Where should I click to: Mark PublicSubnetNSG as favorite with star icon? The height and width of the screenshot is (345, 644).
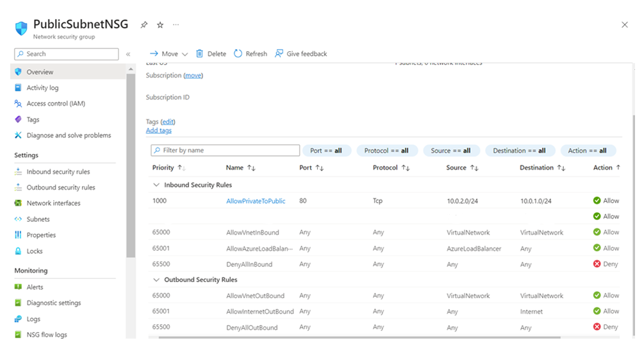tap(160, 25)
